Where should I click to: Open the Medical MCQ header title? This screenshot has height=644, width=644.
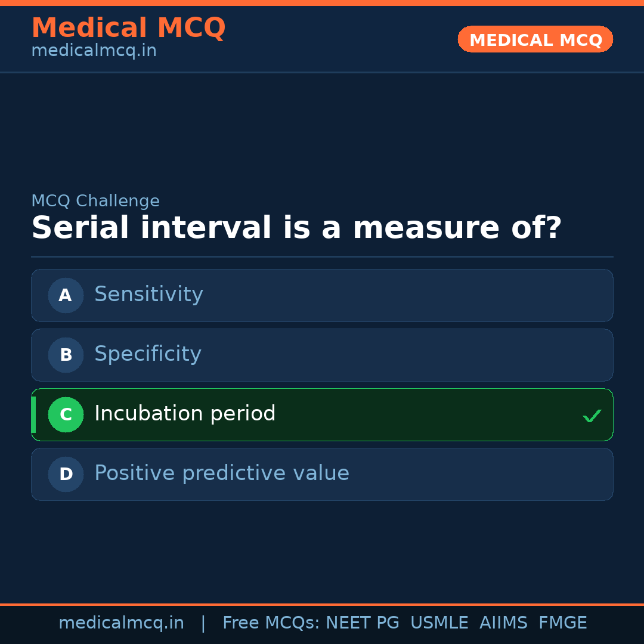[128, 28]
